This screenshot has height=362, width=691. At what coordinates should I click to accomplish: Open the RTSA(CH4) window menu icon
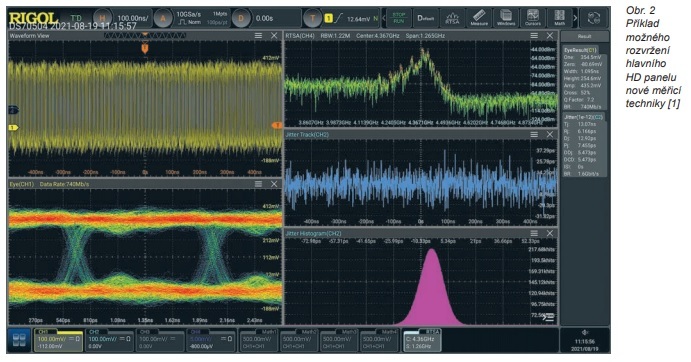[x=534, y=36]
